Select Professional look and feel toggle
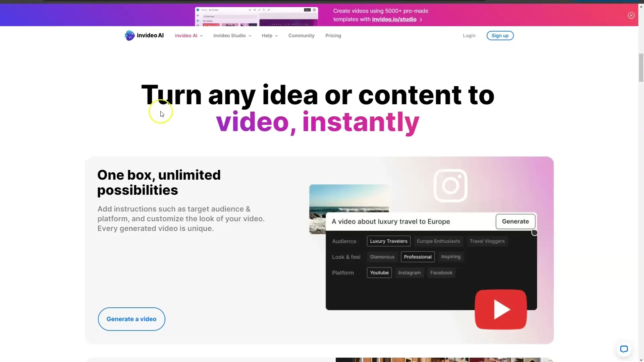Viewport: 644px width, 362px height. pos(418,256)
